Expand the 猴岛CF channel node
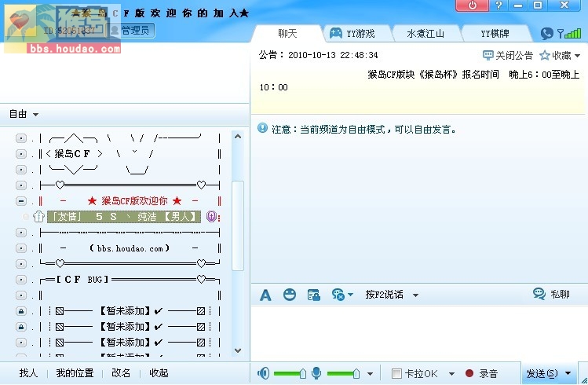 pyautogui.click(x=21, y=154)
